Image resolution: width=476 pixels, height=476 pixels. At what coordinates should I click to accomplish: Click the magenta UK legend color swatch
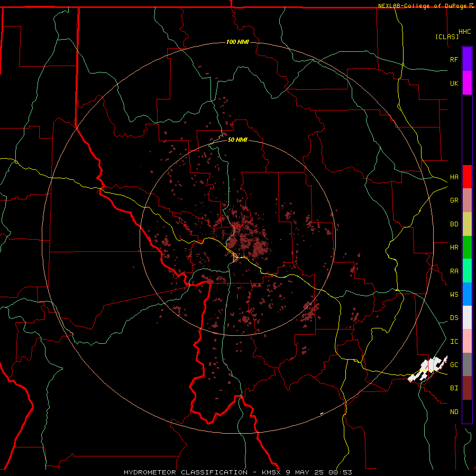tap(467, 83)
